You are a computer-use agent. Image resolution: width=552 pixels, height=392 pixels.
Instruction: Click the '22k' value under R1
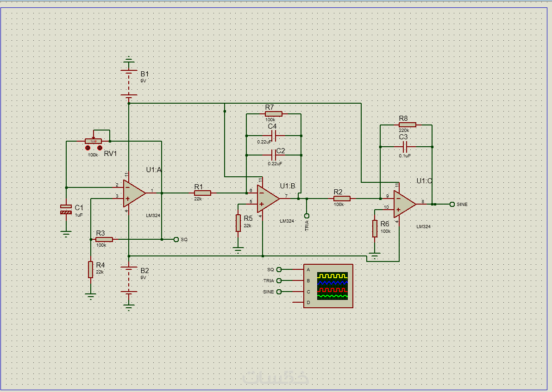(x=198, y=199)
